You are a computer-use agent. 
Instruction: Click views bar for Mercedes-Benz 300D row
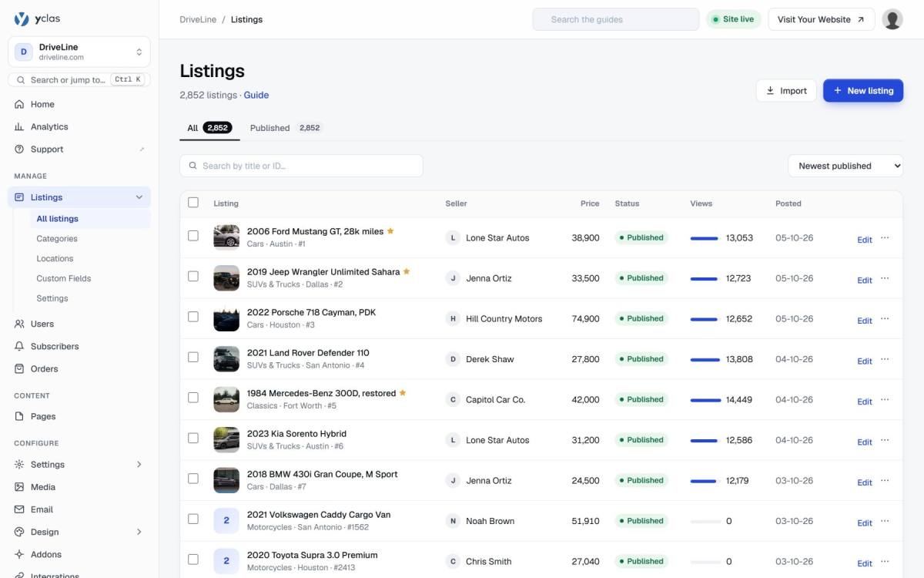pos(705,400)
